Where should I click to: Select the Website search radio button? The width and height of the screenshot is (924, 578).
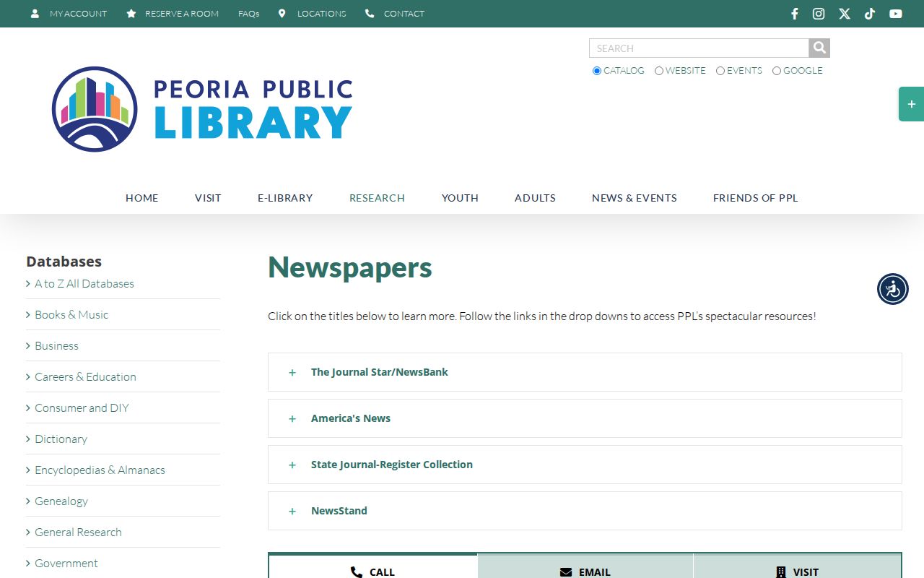659,71
